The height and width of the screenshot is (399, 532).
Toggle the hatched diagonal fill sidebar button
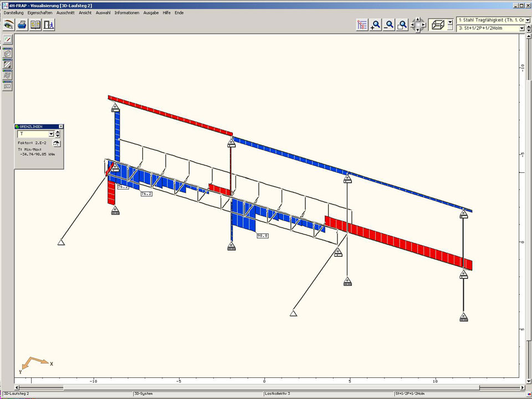[x=8, y=64]
